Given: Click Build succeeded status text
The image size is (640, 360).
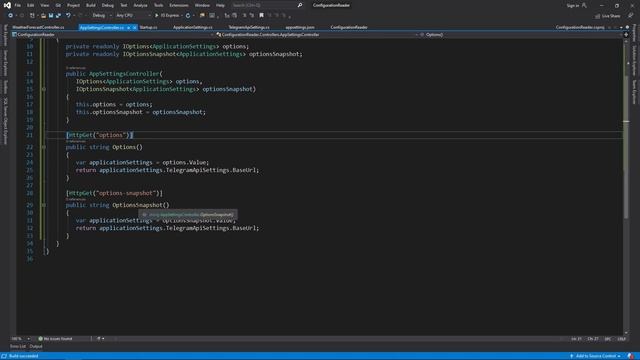Looking at the screenshot, I should pos(24,356).
